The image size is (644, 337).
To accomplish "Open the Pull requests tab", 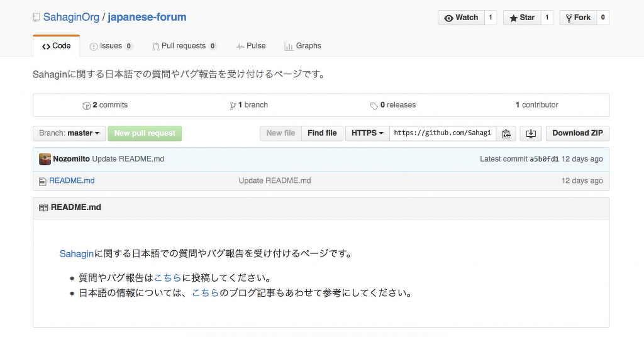I will (184, 46).
